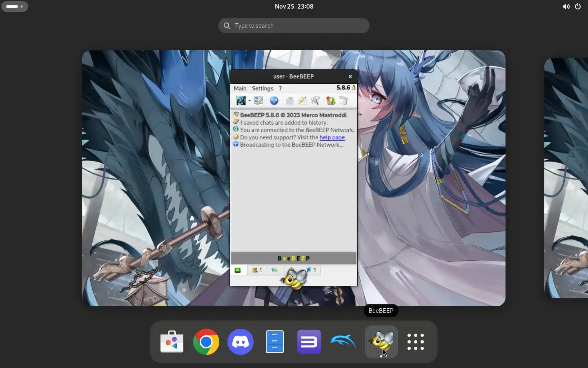Open the ? help menu in BeeBEEP
The width and height of the screenshot is (588, 368).
click(x=280, y=88)
